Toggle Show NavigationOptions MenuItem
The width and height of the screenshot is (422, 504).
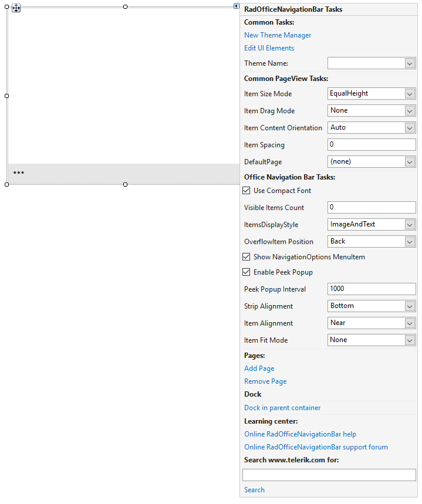(x=246, y=256)
